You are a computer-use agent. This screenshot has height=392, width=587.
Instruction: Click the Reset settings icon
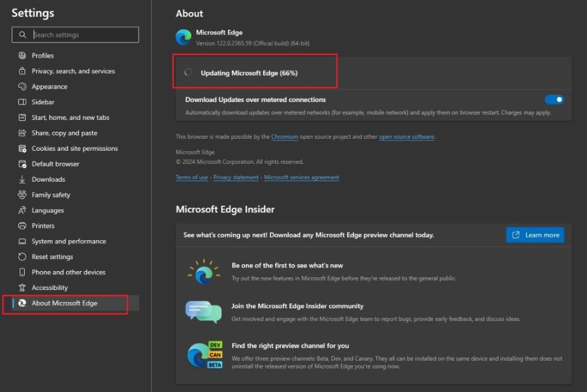(x=22, y=257)
